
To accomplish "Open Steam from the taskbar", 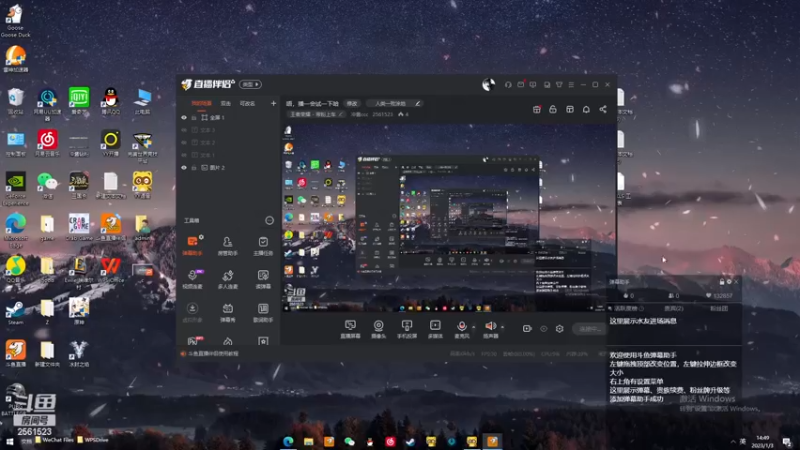I will pos(411,441).
